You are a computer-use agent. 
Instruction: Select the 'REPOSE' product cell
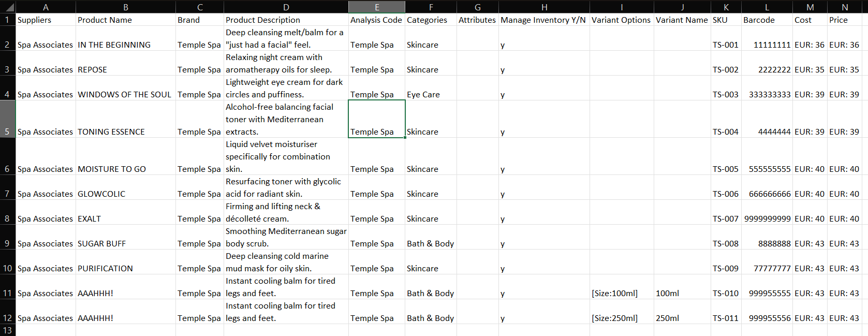[x=126, y=63]
